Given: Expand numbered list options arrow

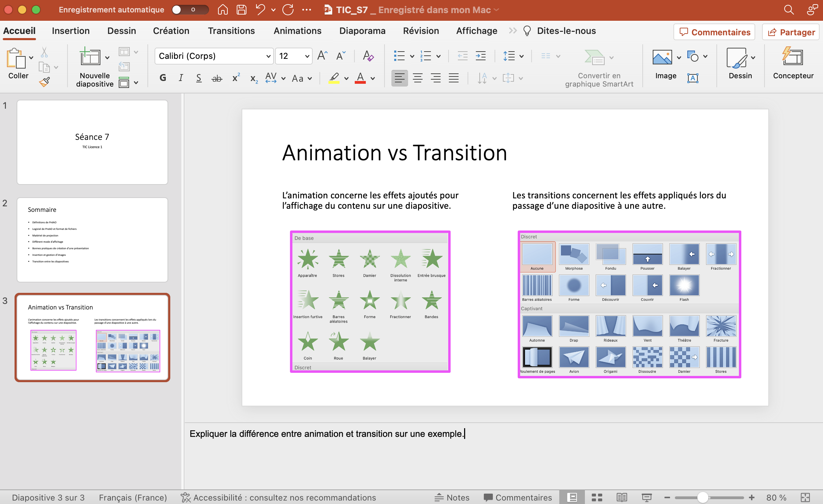Looking at the screenshot, I should 438,56.
